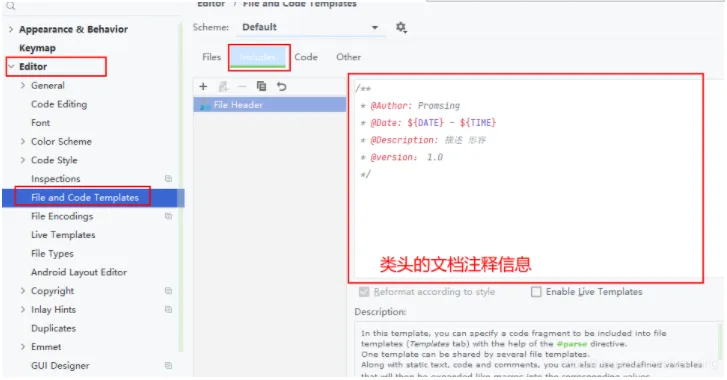Open the Other tab
Viewport: 727px width, 380px height.
349,57
